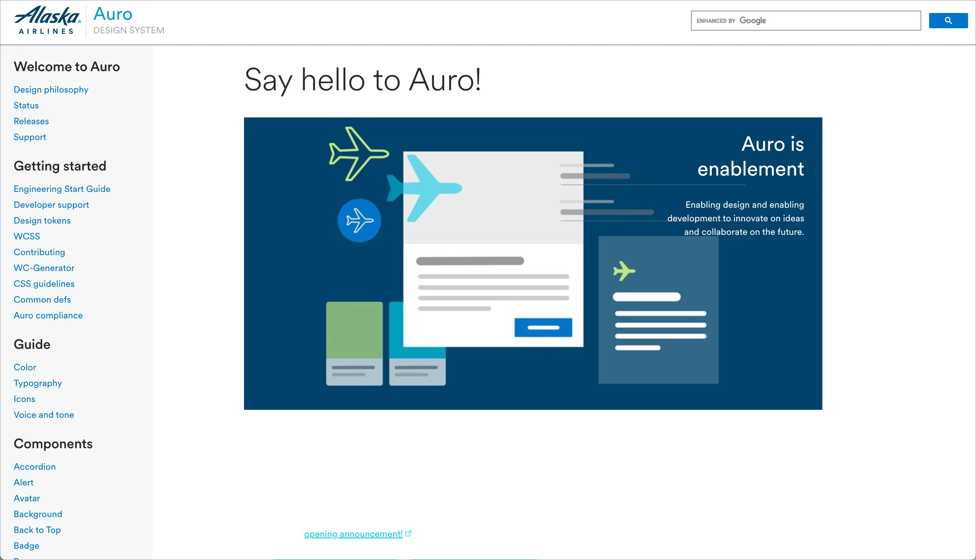Click the Welcome to Auro heading
This screenshot has width=976, height=560.
coord(67,67)
